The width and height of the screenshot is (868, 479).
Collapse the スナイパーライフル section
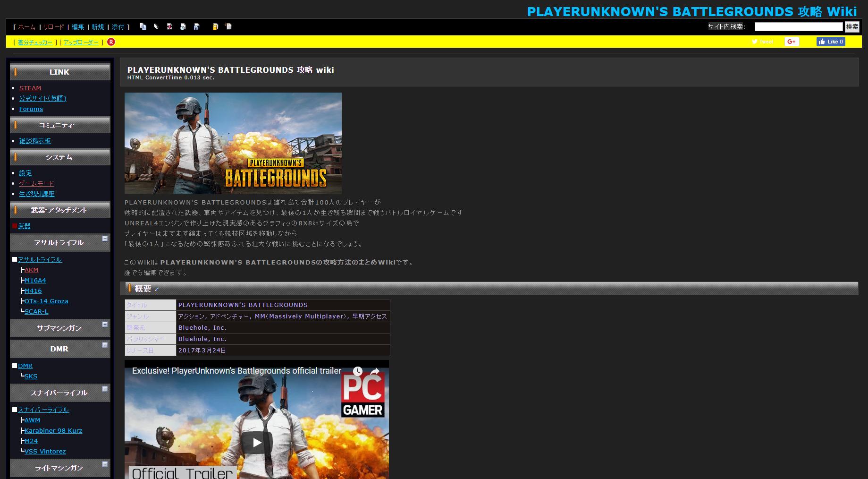(x=105, y=389)
